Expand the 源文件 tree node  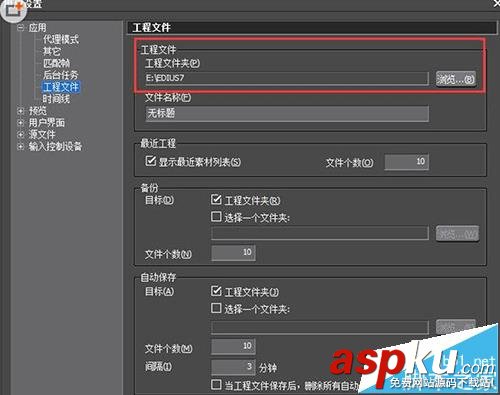pos(20,134)
